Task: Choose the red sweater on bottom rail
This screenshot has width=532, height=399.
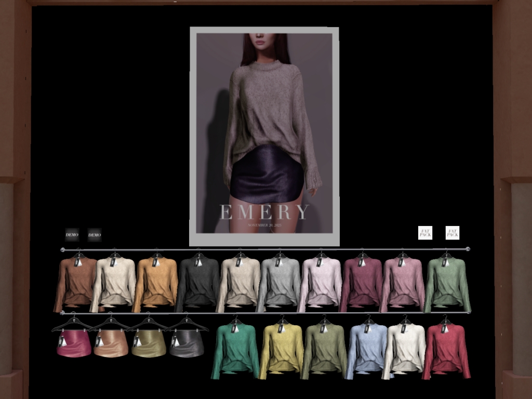Action: (446, 349)
